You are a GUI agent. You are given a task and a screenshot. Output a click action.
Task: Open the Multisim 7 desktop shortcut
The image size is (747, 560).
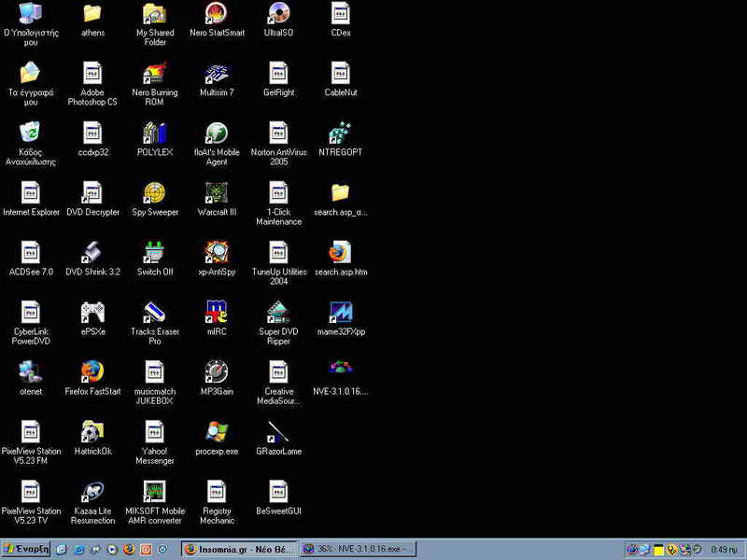click(x=217, y=74)
